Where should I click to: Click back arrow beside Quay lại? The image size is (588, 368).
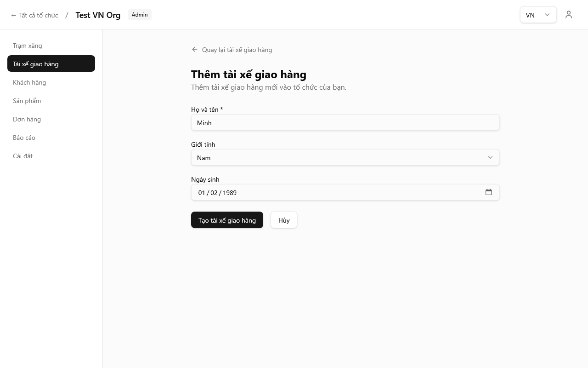195,50
